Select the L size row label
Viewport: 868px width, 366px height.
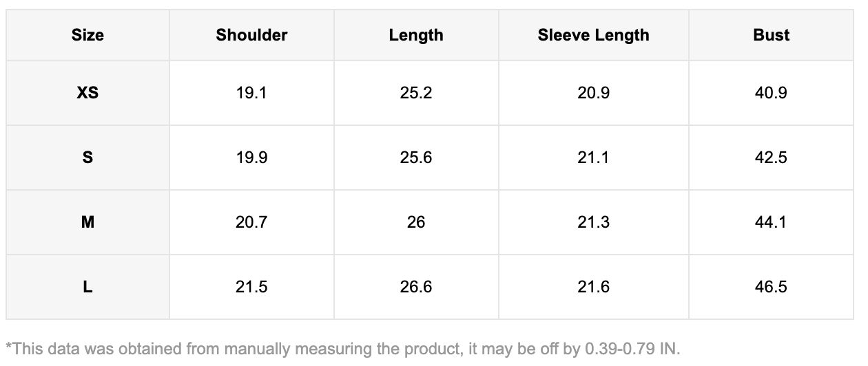coord(87,287)
